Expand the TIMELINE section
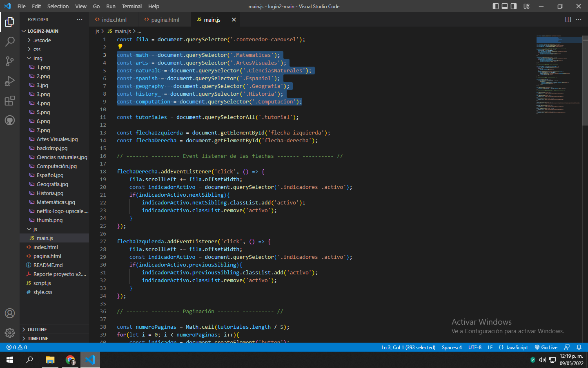588x368 pixels. 54,339
